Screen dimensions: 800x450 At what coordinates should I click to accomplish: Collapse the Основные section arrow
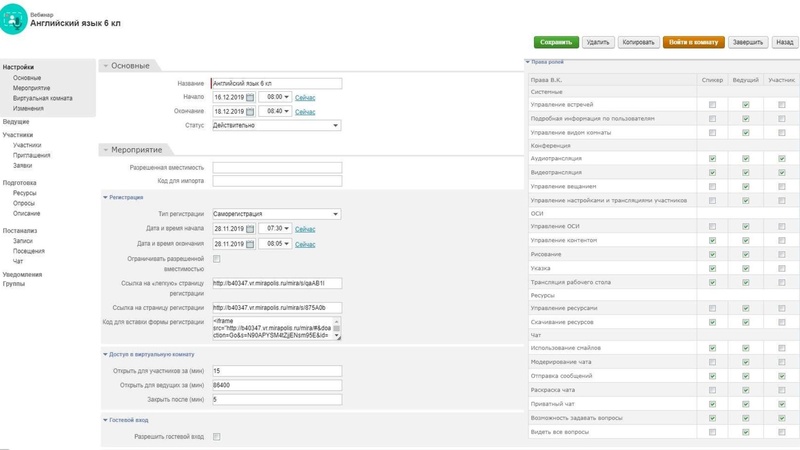point(105,66)
